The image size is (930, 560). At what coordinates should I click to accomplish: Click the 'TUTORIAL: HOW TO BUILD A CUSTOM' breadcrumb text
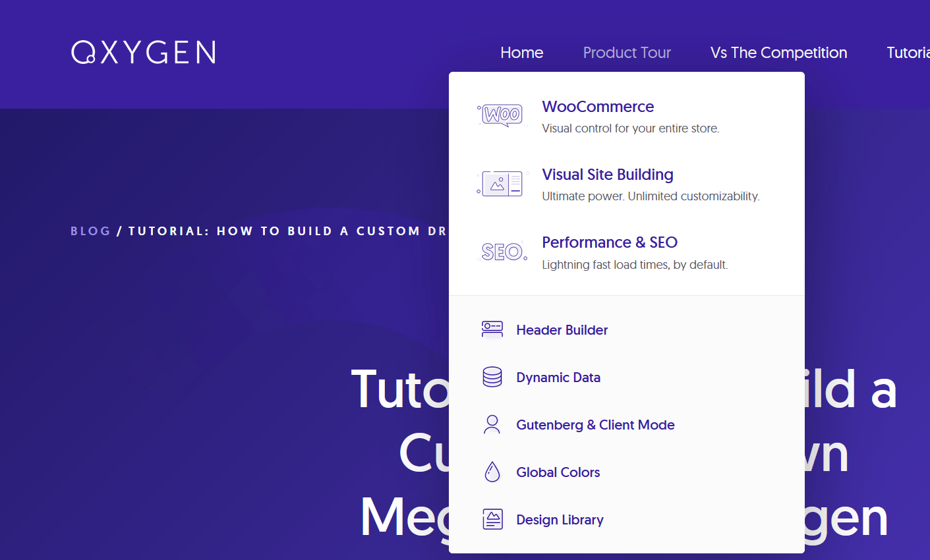tap(274, 231)
